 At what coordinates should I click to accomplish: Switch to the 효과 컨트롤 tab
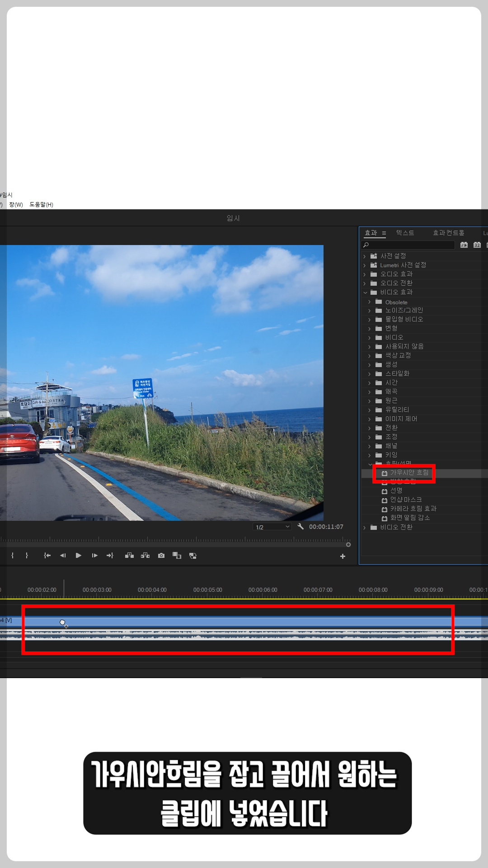pyautogui.click(x=449, y=233)
